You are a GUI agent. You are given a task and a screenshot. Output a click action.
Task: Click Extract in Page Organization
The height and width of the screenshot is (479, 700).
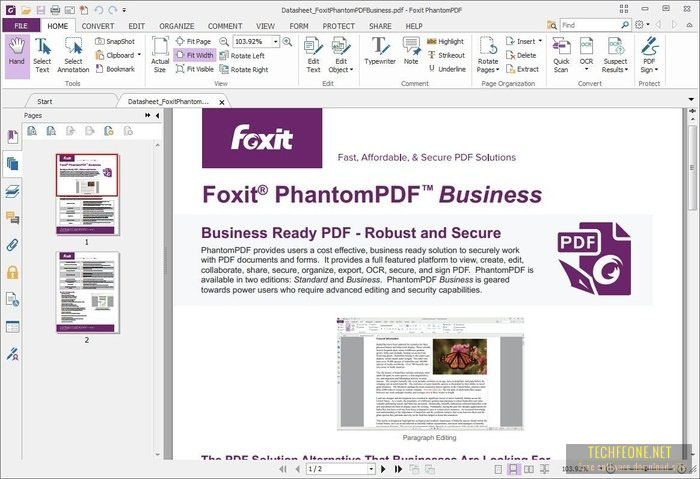(522, 69)
